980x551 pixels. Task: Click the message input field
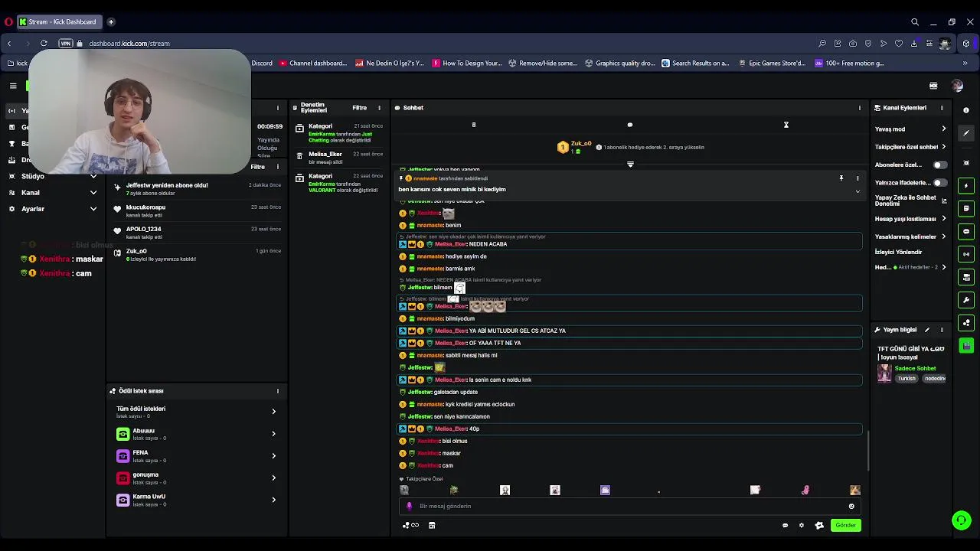click(629, 506)
